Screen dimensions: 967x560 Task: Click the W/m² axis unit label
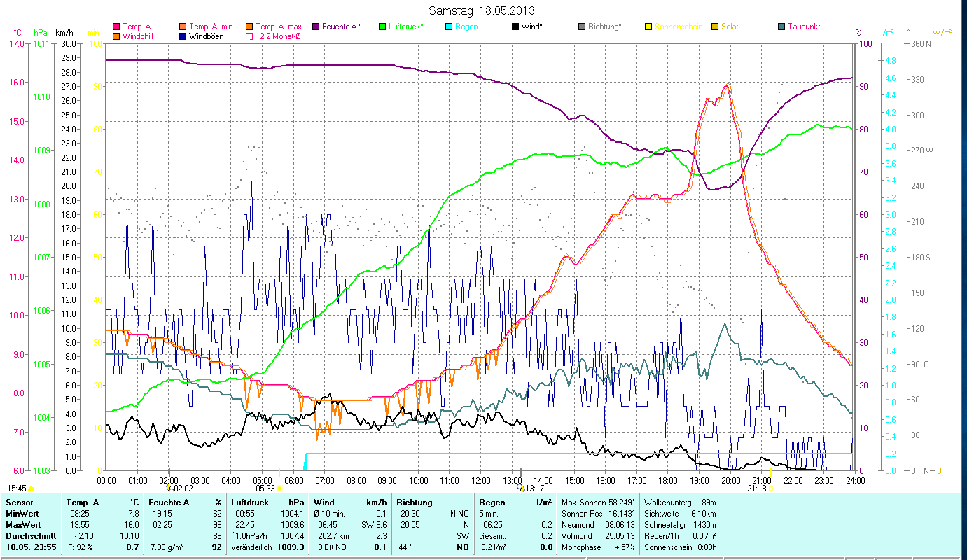pos(942,33)
